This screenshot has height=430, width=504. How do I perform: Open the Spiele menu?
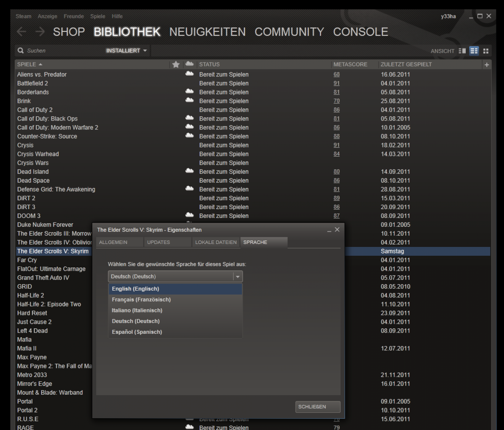98,16
